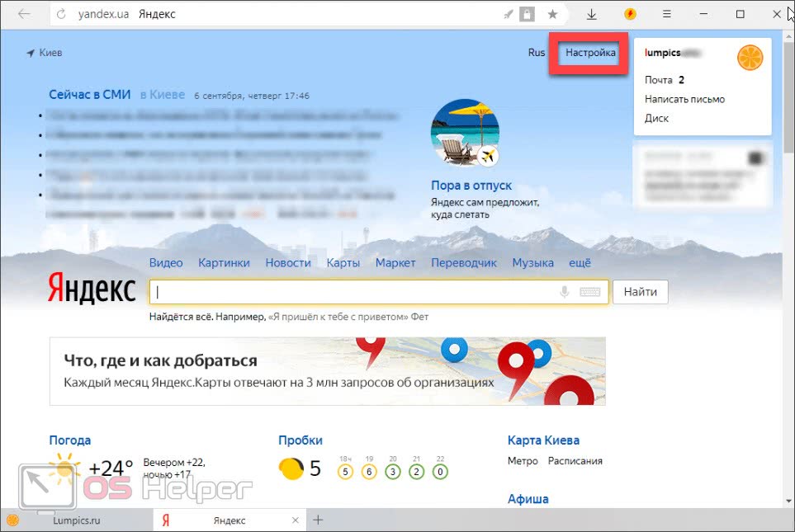
Task: Click the padlock icon in the address bar
Action: point(528,14)
